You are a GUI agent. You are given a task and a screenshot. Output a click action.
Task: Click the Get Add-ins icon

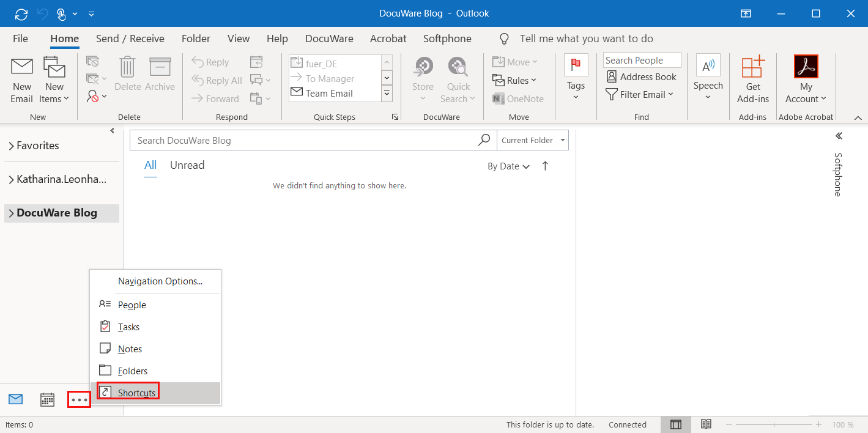753,68
